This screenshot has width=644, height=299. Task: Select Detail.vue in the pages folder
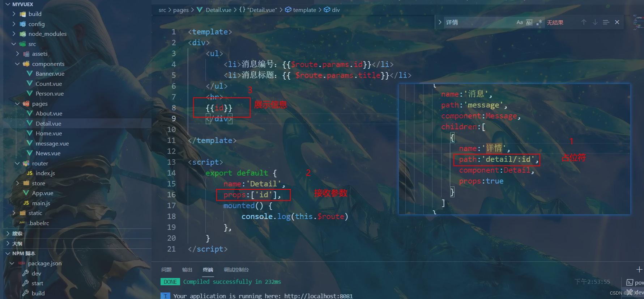(x=48, y=123)
